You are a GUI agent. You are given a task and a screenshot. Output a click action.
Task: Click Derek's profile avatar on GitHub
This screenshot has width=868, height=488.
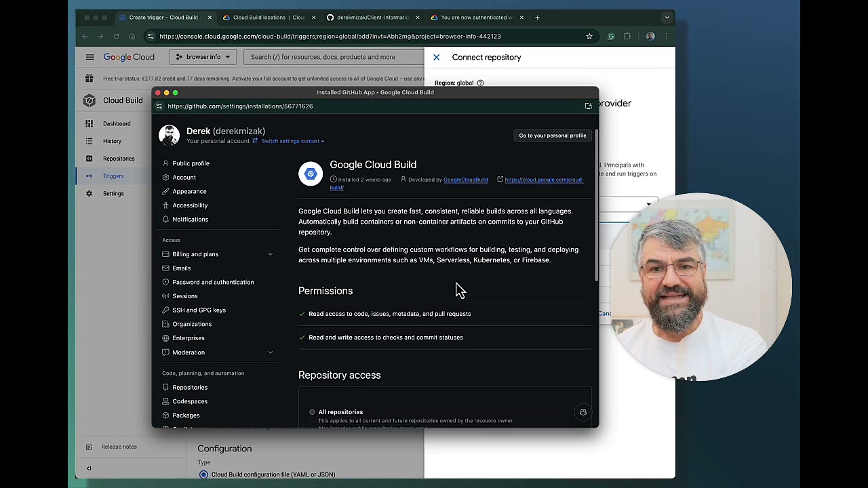(x=169, y=136)
